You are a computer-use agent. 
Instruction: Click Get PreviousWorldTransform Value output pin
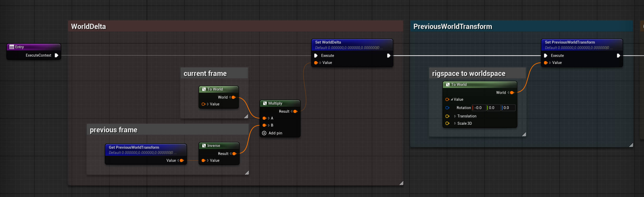point(182,160)
